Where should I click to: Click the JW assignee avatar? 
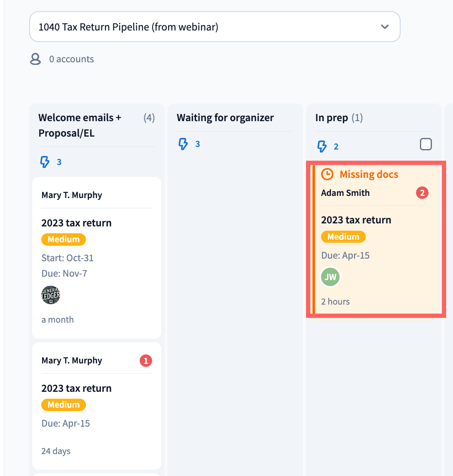330,277
